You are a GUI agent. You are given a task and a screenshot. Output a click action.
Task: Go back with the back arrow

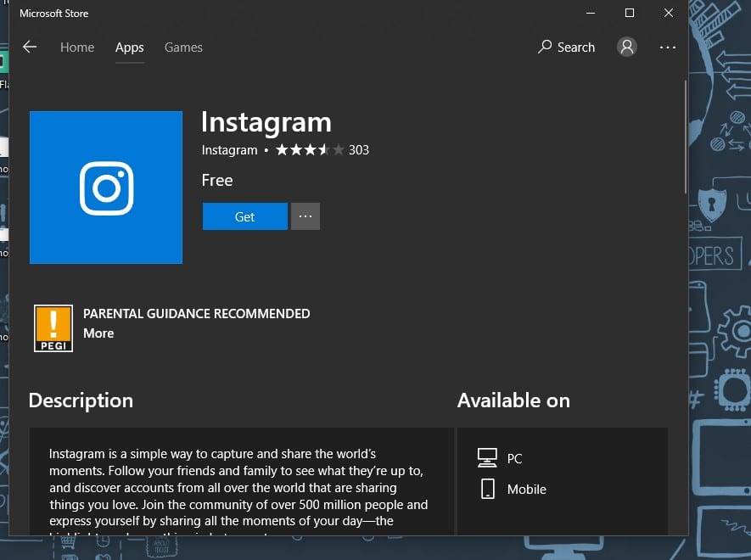click(x=30, y=47)
